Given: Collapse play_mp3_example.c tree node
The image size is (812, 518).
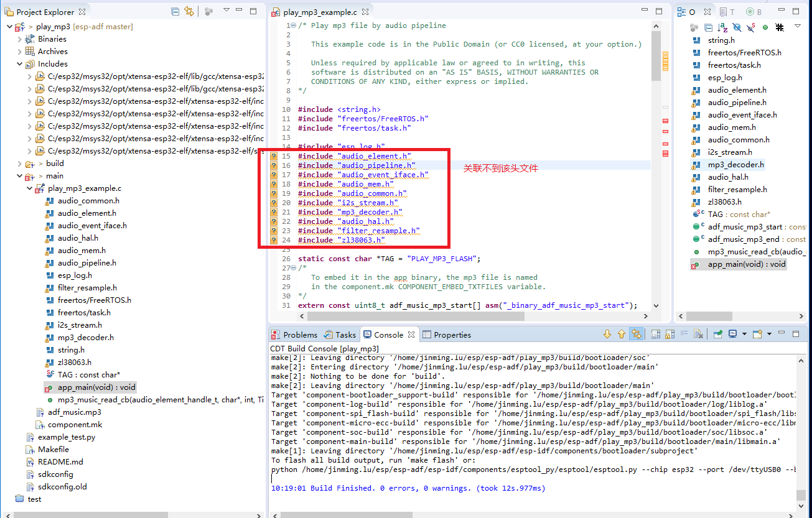Looking at the screenshot, I should pos(29,188).
